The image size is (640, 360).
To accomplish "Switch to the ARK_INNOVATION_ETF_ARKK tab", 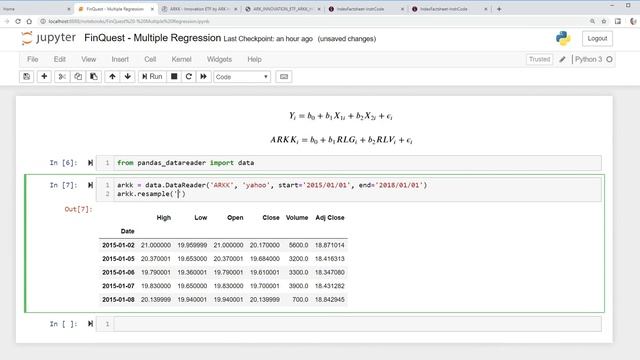I will pyautogui.click(x=282, y=9).
